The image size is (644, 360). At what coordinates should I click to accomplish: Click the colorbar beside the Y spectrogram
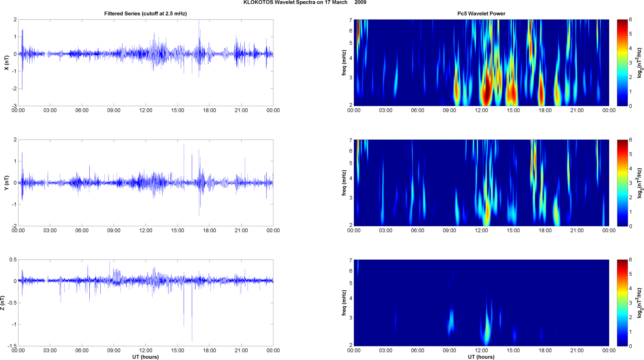[622, 183]
